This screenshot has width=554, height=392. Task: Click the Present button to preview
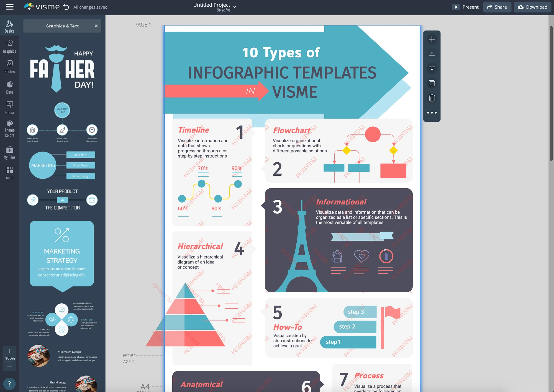coord(465,7)
